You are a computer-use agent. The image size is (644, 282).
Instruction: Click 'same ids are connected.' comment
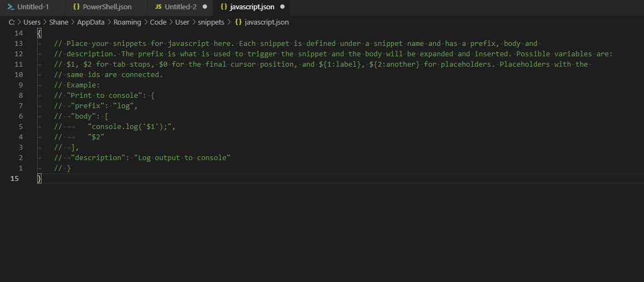point(115,74)
